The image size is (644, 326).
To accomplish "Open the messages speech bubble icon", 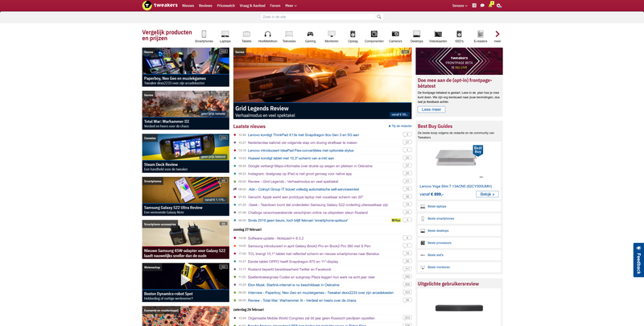I will 482,6.
